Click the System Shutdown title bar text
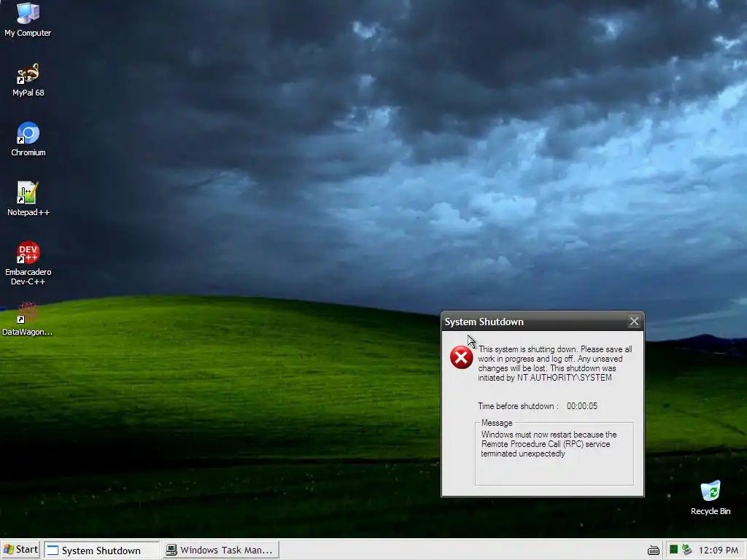 click(484, 322)
